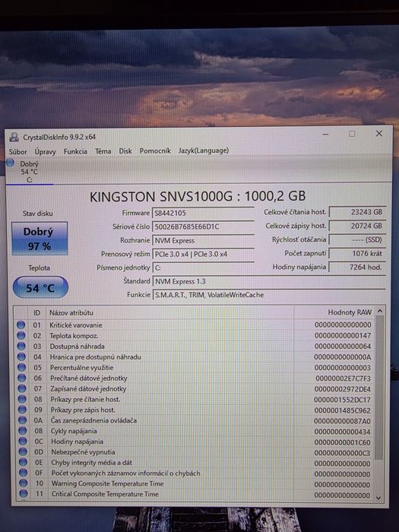Click the status icon of Teplota kompoz. row
Screen dimensions: 399x532
(21, 336)
